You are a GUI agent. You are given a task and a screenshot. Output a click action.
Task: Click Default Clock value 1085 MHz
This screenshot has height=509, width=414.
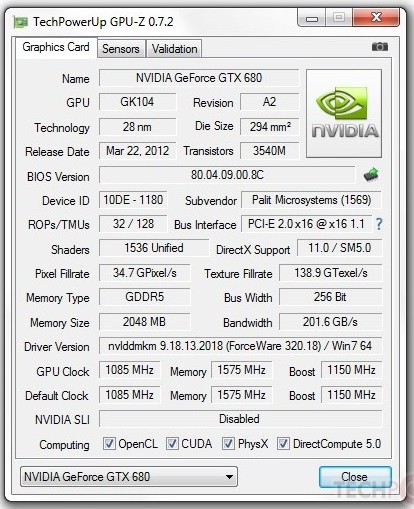[x=129, y=395]
